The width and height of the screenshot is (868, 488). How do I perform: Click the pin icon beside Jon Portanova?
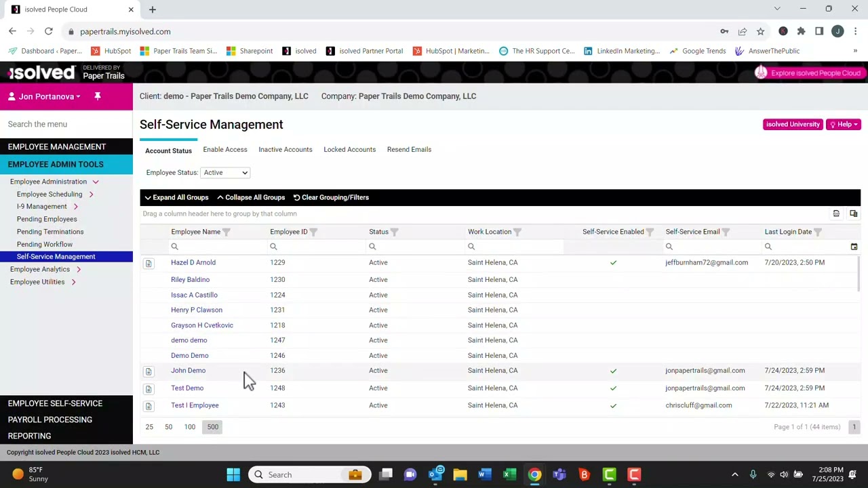(98, 96)
